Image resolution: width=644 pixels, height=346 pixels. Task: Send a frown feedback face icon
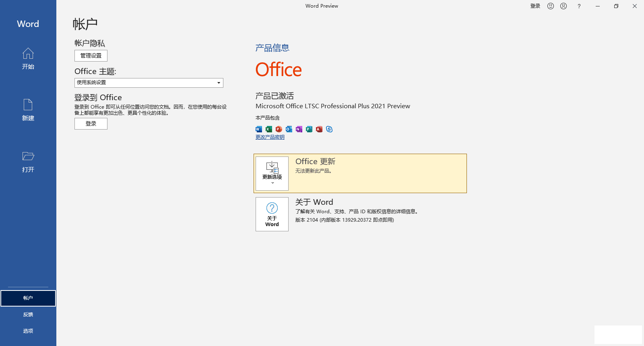pyautogui.click(x=563, y=6)
